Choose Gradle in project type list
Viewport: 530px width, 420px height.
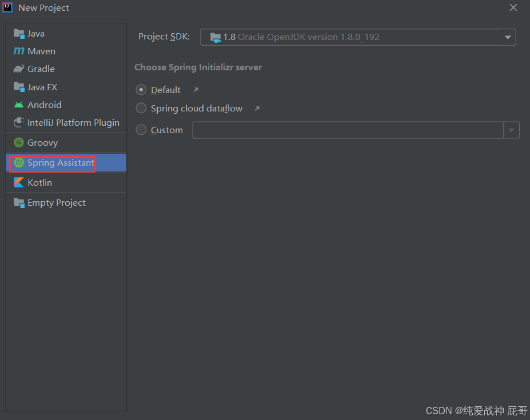66,69
